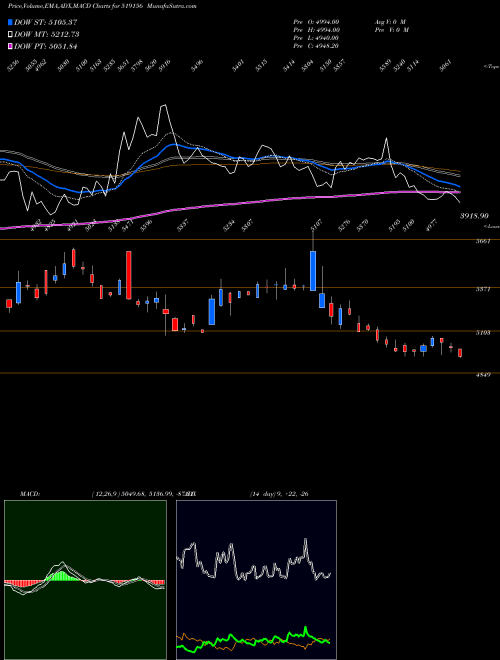Click the last red candlestick on the right
The width and height of the screenshot is (500, 660).
460,353
